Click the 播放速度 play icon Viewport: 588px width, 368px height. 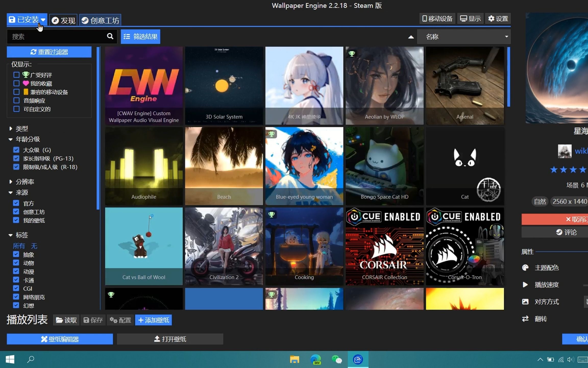(525, 284)
